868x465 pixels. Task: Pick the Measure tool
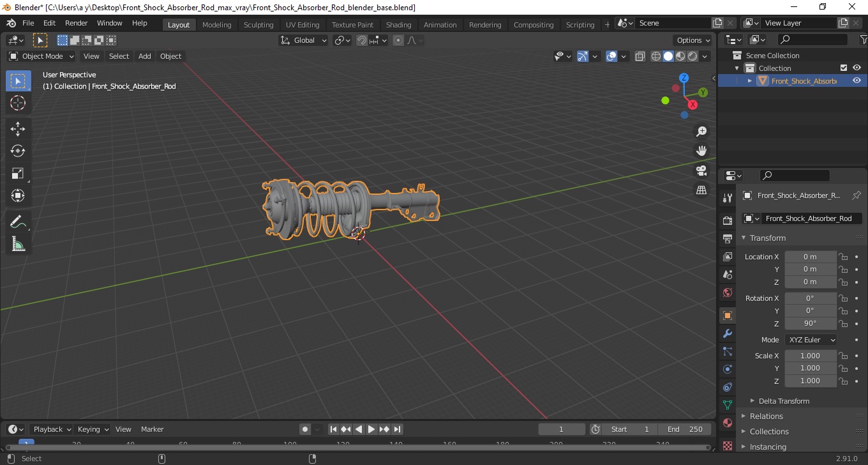[x=18, y=244]
